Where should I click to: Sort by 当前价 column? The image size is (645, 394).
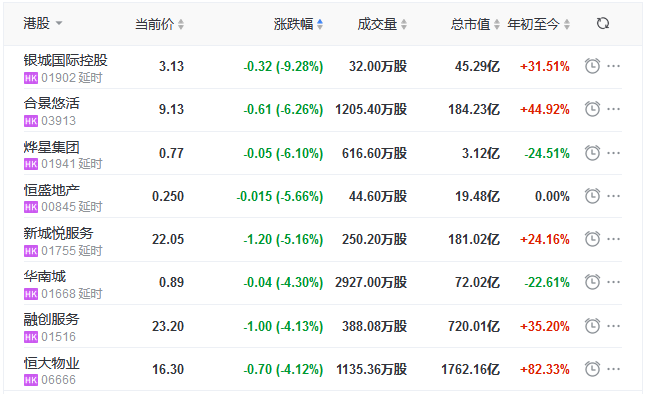159,24
